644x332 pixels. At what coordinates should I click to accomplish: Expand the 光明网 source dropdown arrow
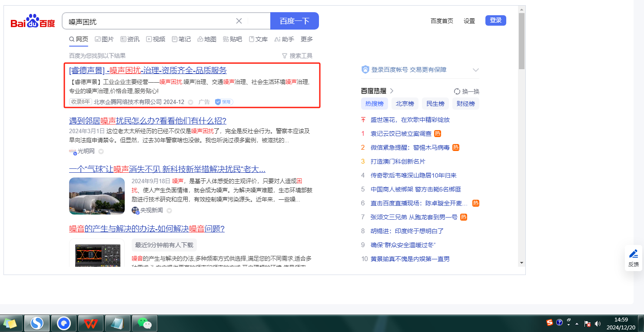101,151
